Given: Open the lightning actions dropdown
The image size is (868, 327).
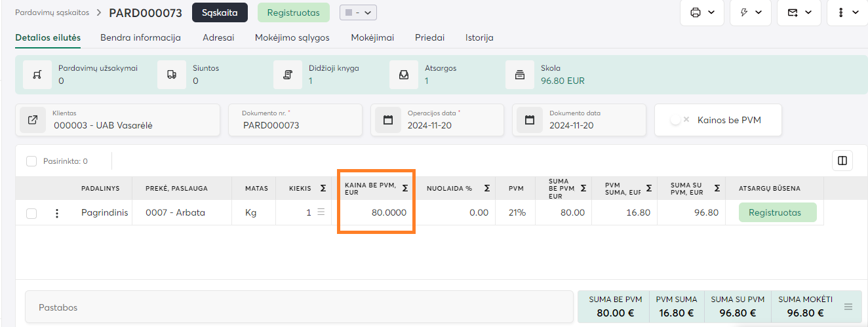Looking at the screenshot, I should [x=751, y=12].
